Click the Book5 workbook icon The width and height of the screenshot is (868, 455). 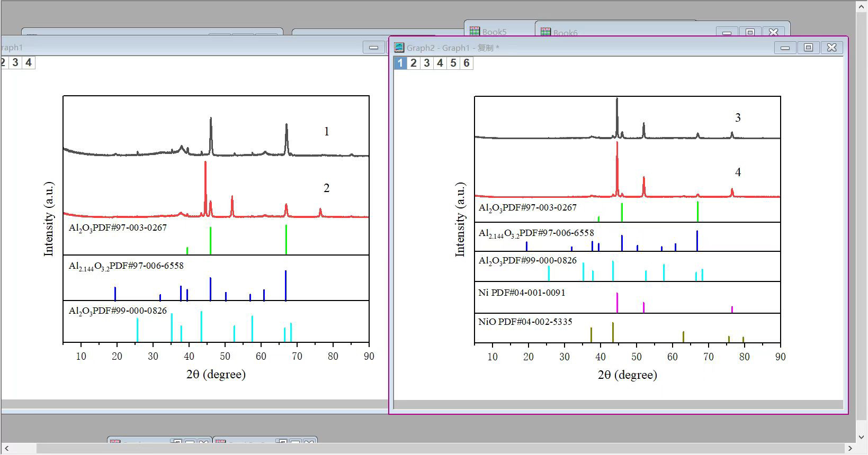tap(475, 31)
